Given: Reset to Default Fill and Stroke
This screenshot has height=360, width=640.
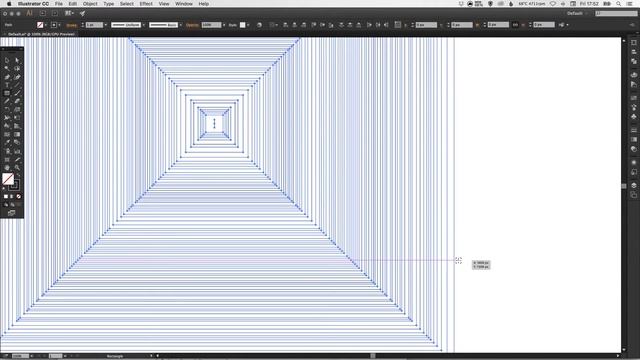Looking at the screenshot, I should click(x=4, y=189).
